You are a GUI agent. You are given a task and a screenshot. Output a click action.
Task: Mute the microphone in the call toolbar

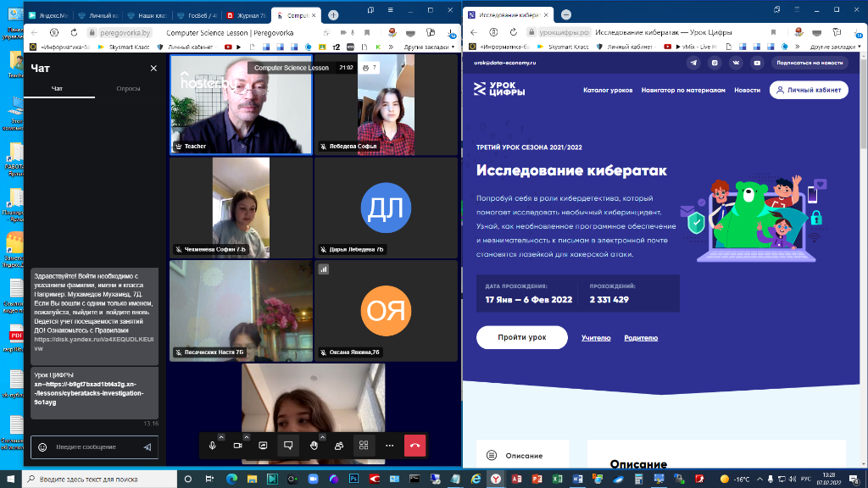point(213,446)
